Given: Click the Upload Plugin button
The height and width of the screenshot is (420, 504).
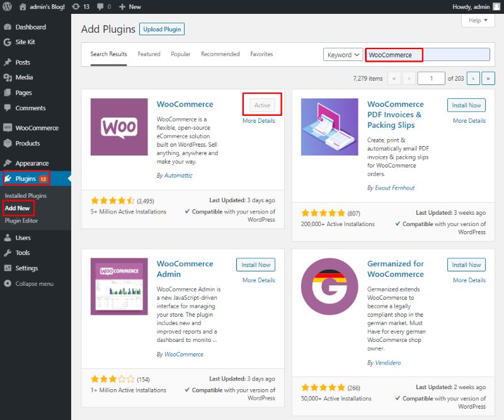Looking at the screenshot, I should pyautogui.click(x=162, y=29).
